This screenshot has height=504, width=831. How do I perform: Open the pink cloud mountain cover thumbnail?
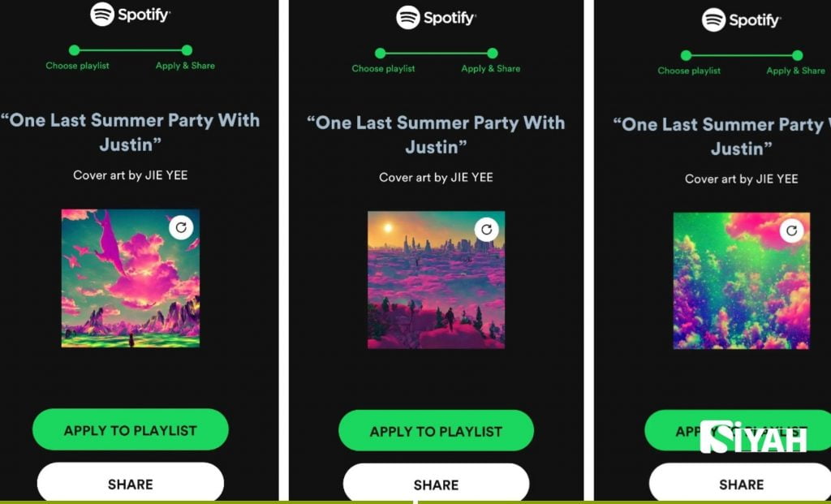point(131,278)
